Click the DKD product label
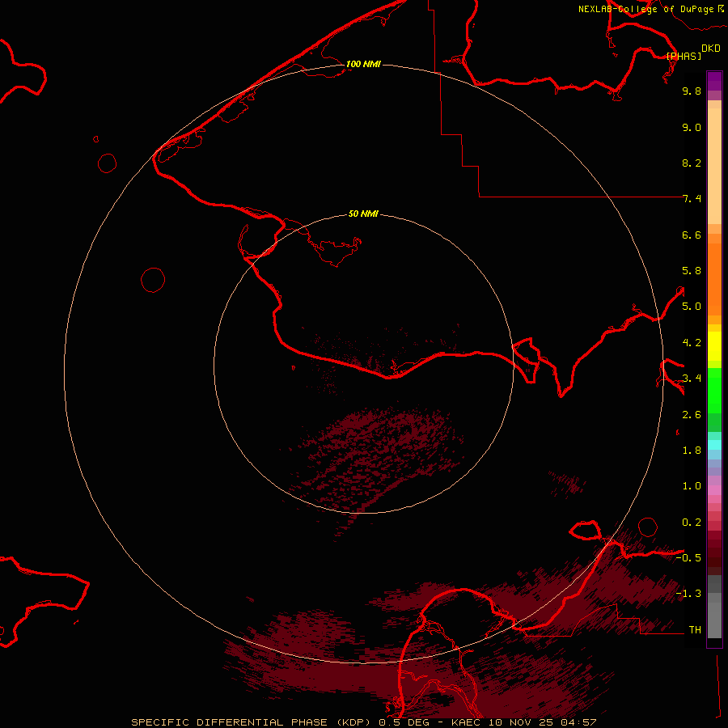This screenshot has width=728, height=728. [x=711, y=49]
